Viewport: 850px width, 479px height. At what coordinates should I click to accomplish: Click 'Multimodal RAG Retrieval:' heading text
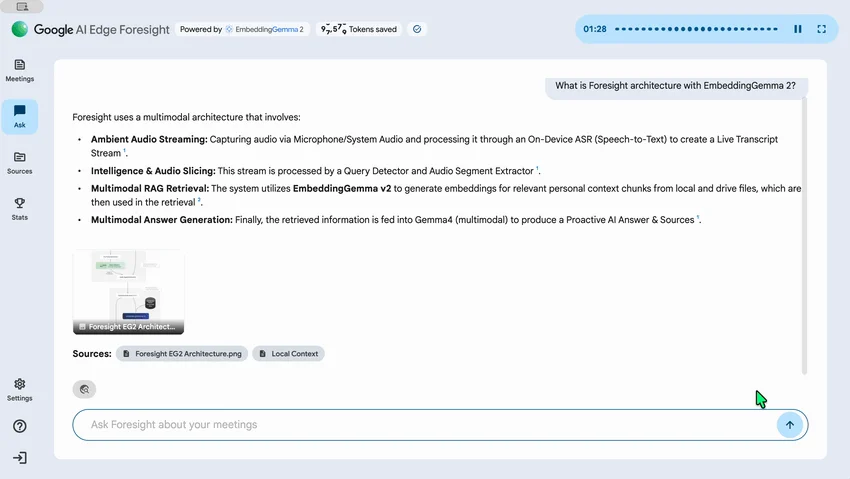click(150, 189)
